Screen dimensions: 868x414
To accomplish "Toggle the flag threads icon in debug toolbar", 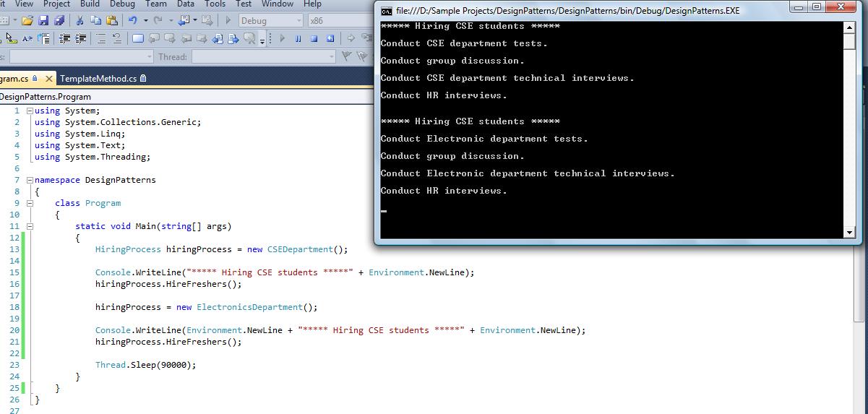I will pos(347,56).
